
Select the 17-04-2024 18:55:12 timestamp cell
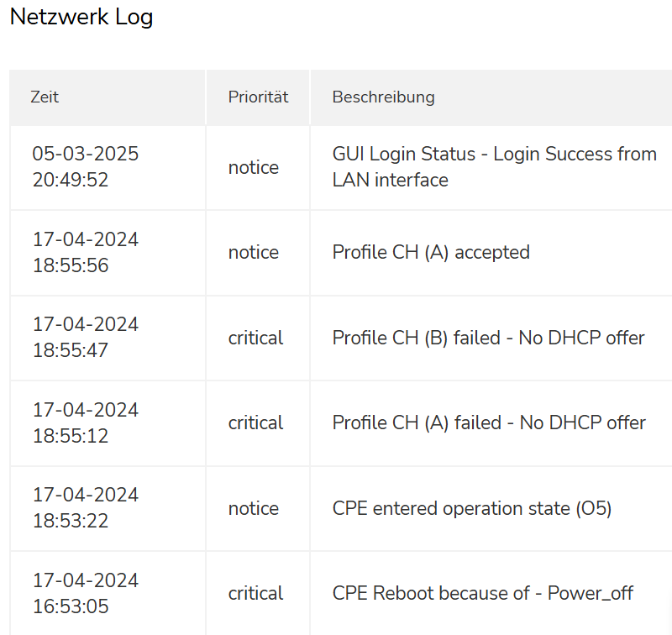(85, 422)
